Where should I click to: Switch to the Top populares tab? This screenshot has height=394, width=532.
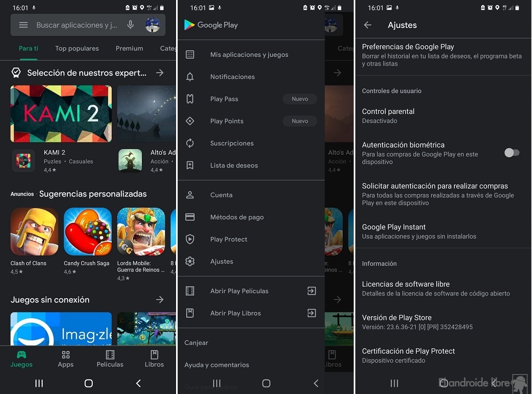77,48
